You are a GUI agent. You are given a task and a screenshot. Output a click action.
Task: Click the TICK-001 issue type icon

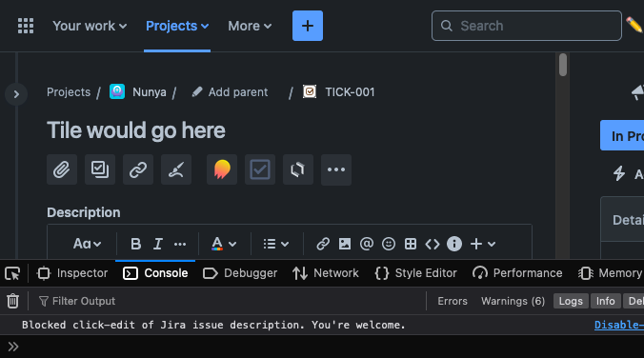(x=310, y=91)
